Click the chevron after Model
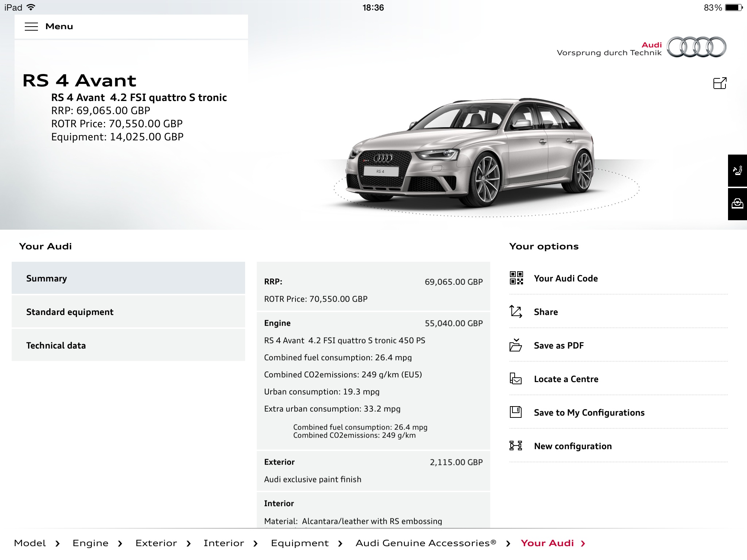The width and height of the screenshot is (747, 560). [x=58, y=544]
